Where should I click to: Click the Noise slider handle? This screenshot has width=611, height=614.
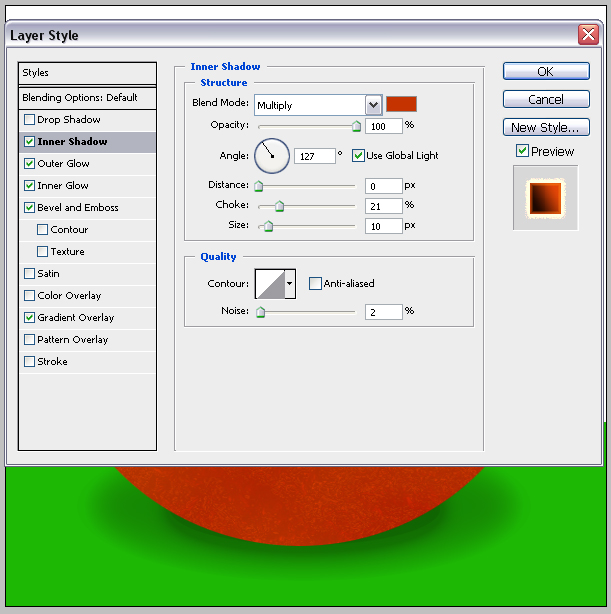point(260,312)
